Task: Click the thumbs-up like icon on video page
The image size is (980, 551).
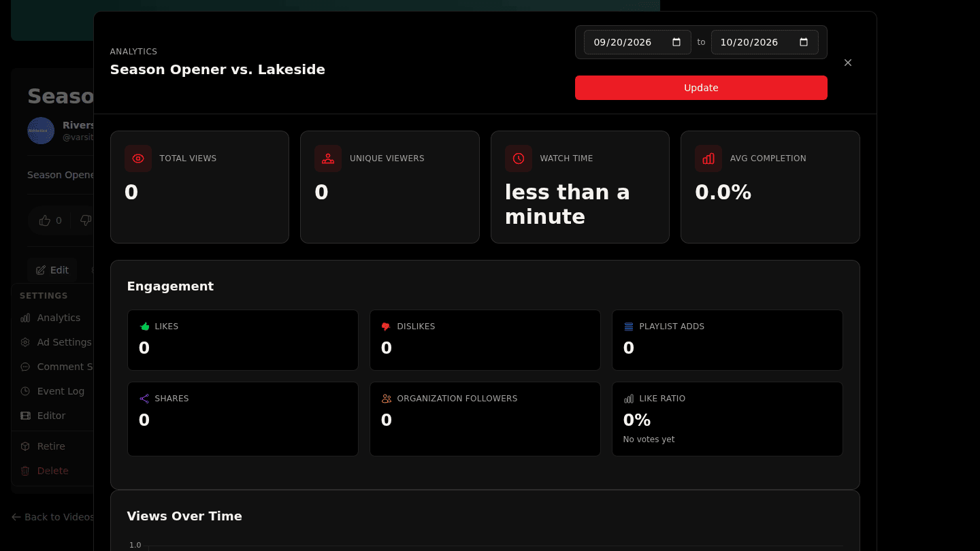Action: [45, 220]
